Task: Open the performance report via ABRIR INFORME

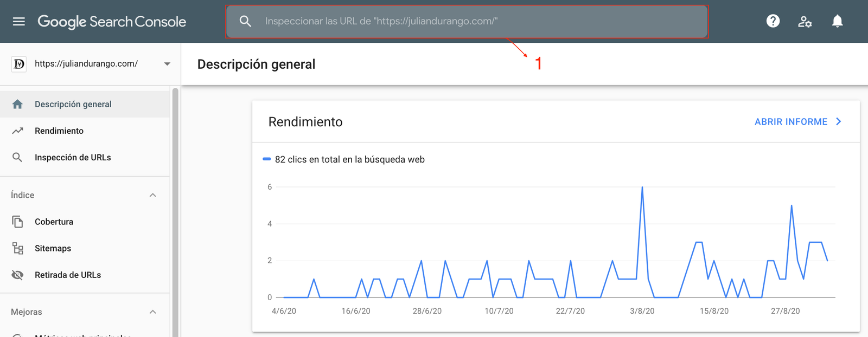Action: click(792, 121)
